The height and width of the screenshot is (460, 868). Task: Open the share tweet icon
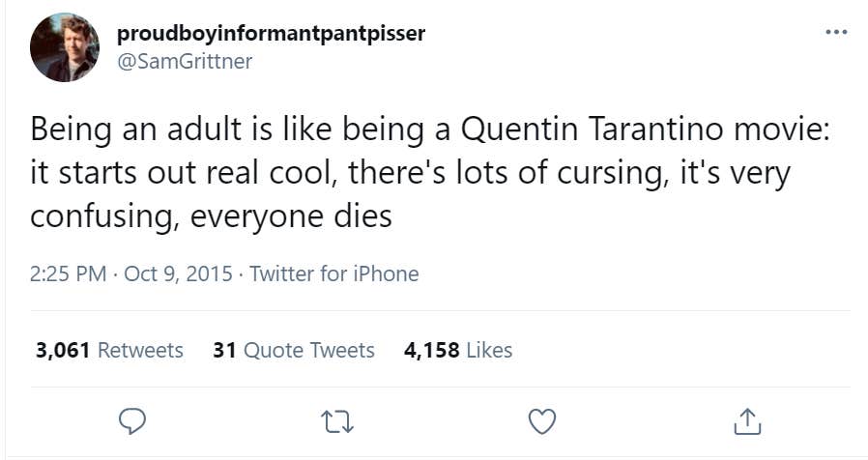pyautogui.click(x=747, y=421)
